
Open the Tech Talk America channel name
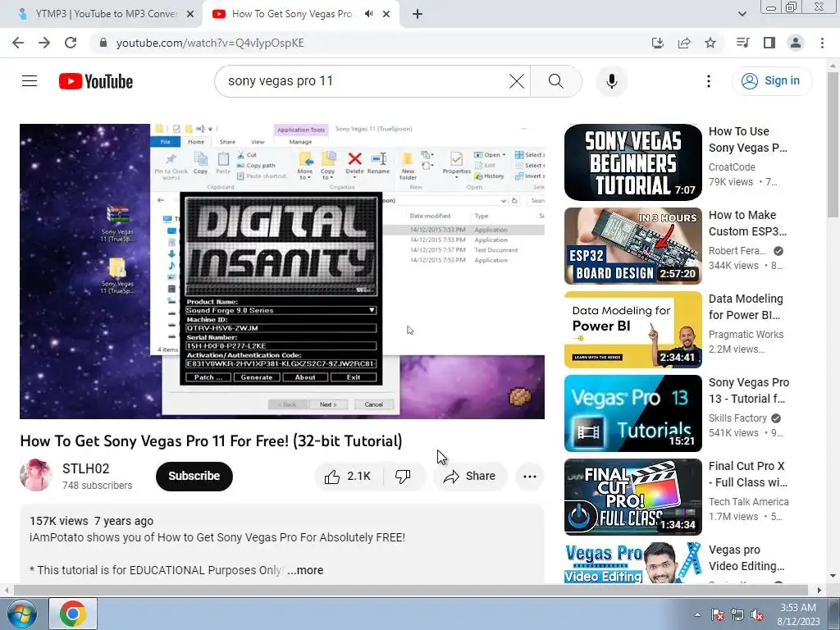pos(748,501)
